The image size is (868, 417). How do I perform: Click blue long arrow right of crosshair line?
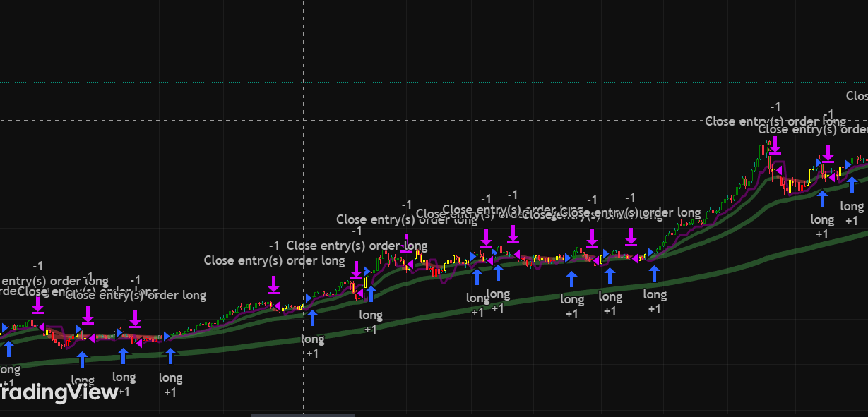click(313, 318)
